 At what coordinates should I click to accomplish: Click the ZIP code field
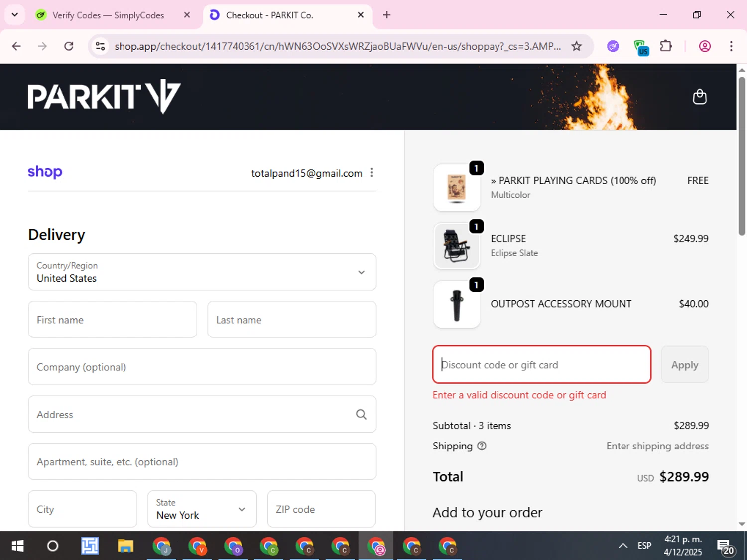(x=322, y=509)
